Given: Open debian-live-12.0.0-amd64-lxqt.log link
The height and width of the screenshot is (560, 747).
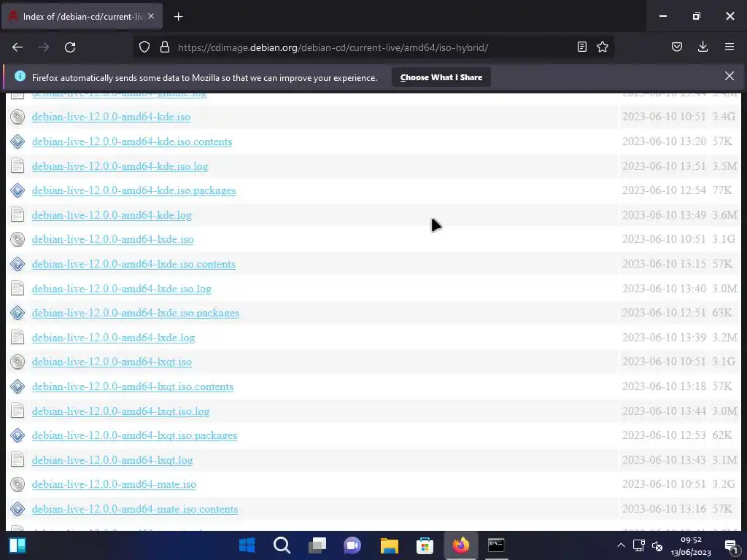Looking at the screenshot, I should (112, 460).
